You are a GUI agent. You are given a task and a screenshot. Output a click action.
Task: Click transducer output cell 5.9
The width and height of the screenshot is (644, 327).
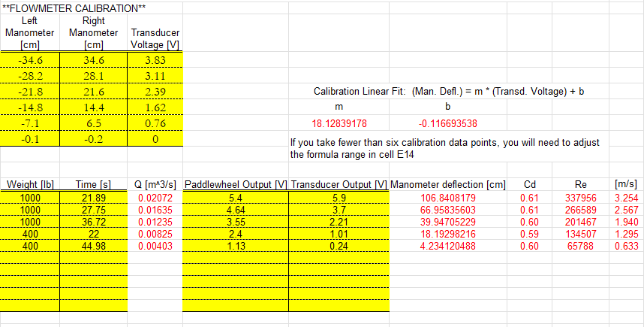[x=339, y=198]
